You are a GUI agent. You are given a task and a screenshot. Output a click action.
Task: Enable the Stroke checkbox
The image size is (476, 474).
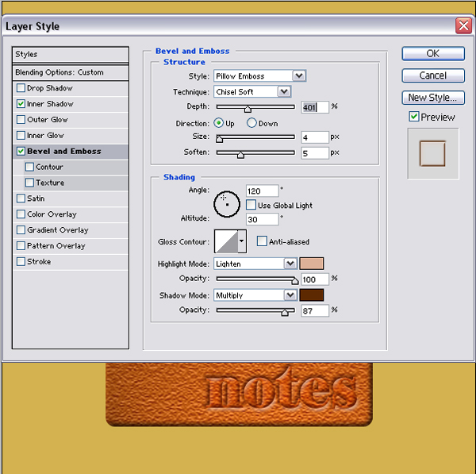(x=21, y=261)
